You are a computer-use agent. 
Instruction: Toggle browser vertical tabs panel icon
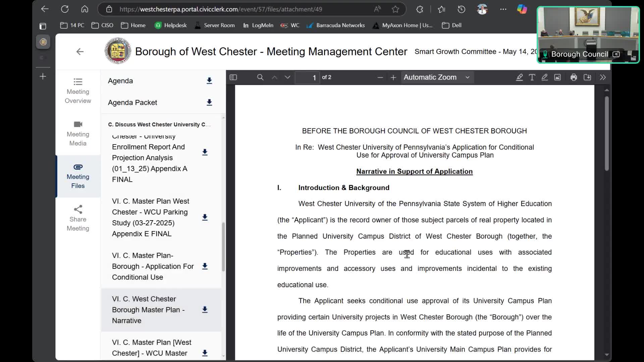(x=43, y=26)
